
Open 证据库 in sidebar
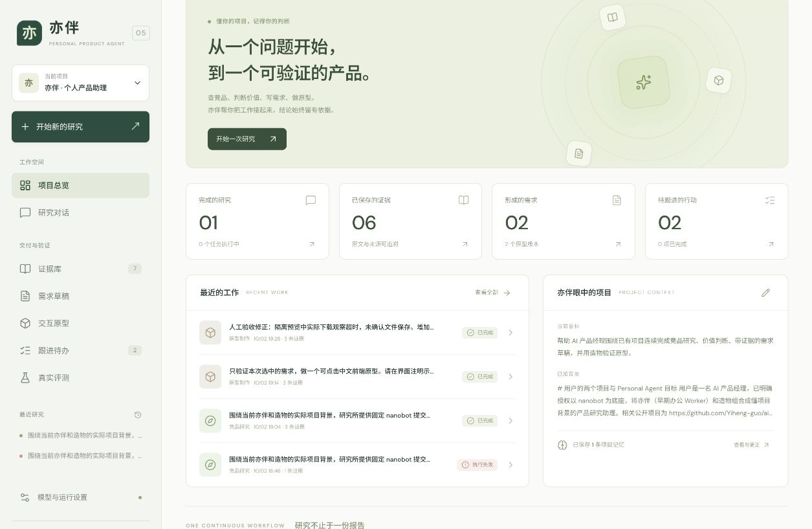pyautogui.click(x=80, y=269)
